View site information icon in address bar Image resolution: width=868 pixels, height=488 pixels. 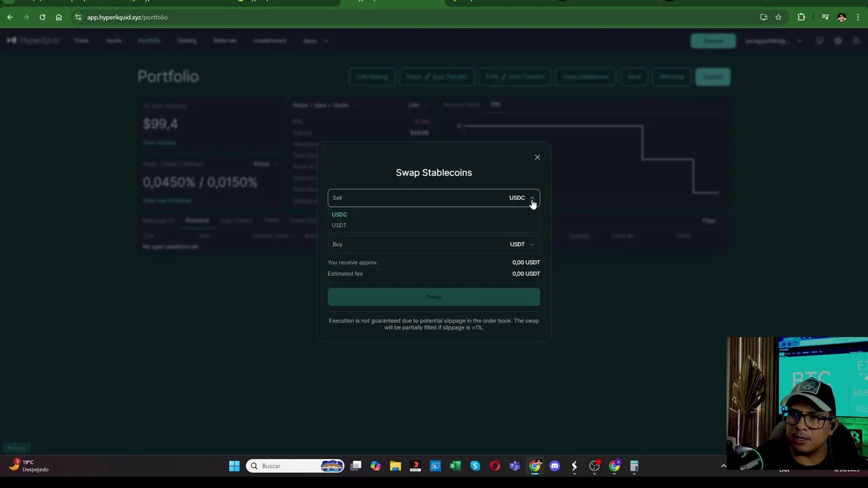78,17
